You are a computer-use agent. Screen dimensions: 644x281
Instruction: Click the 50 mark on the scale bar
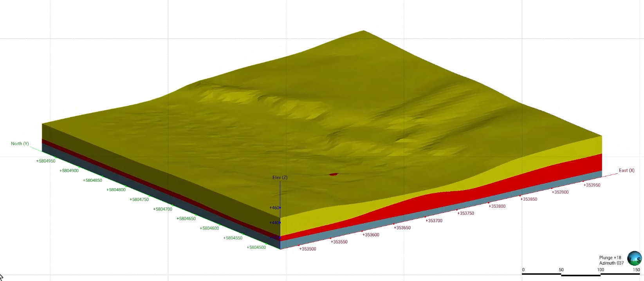pos(561,270)
